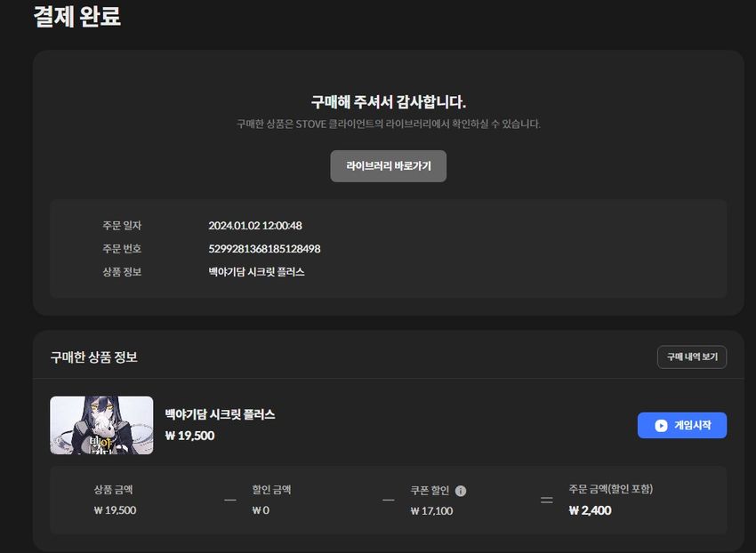
Task: Click the ₩ 19,500 value under 상품 금액
Action: (x=115, y=510)
